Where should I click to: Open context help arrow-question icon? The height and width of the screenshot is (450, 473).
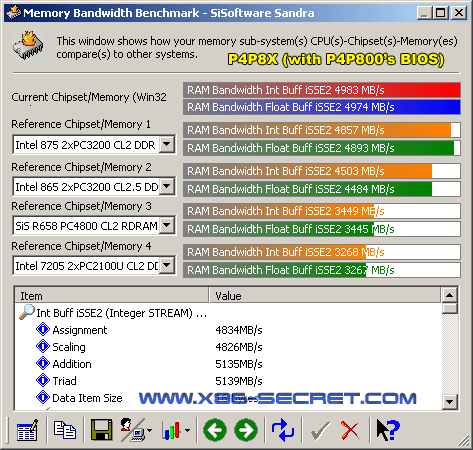pos(388,430)
